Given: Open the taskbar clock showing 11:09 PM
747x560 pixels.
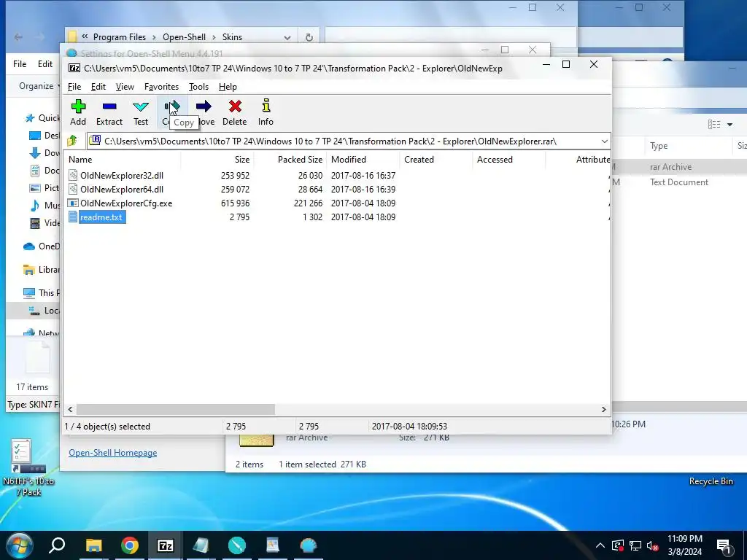Looking at the screenshot, I should (x=684, y=545).
